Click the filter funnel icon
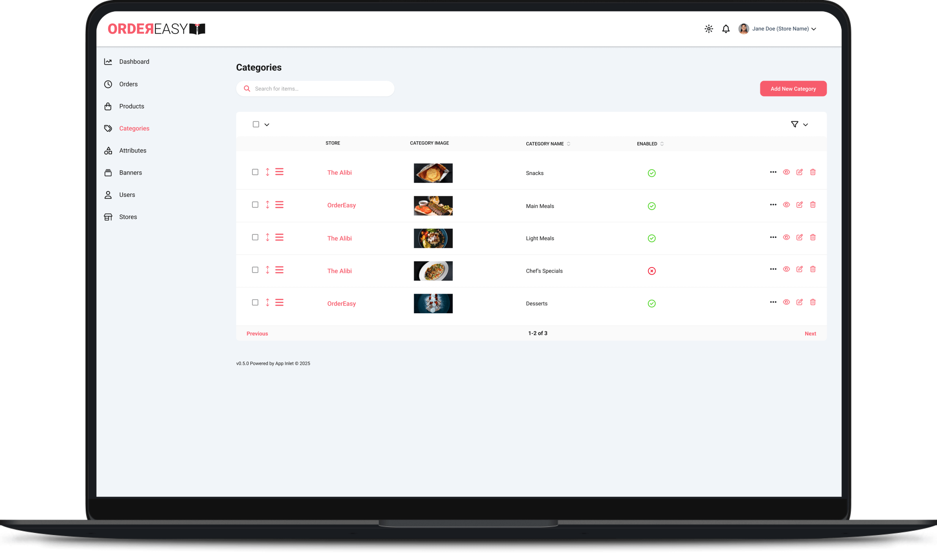Viewport: 937px width, 560px height. pos(794,124)
